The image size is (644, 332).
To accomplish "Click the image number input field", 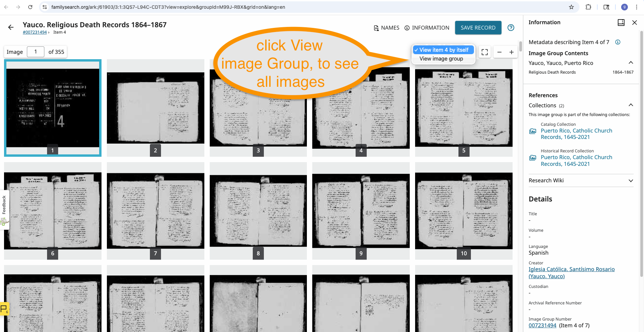I will pyautogui.click(x=36, y=52).
